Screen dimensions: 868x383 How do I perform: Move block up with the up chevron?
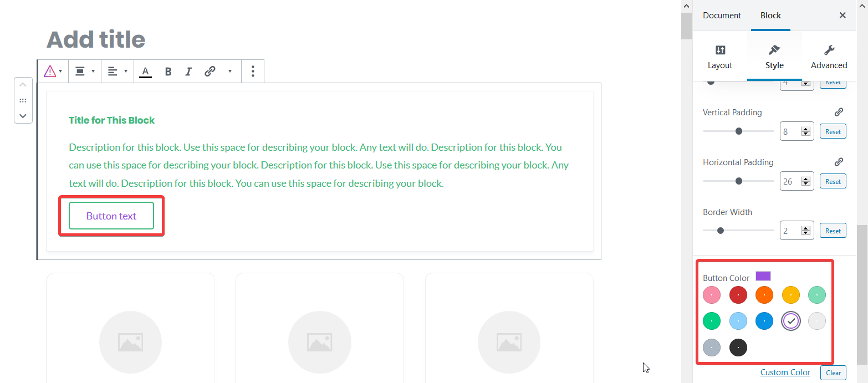pyautogui.click(x=23, y=85)
